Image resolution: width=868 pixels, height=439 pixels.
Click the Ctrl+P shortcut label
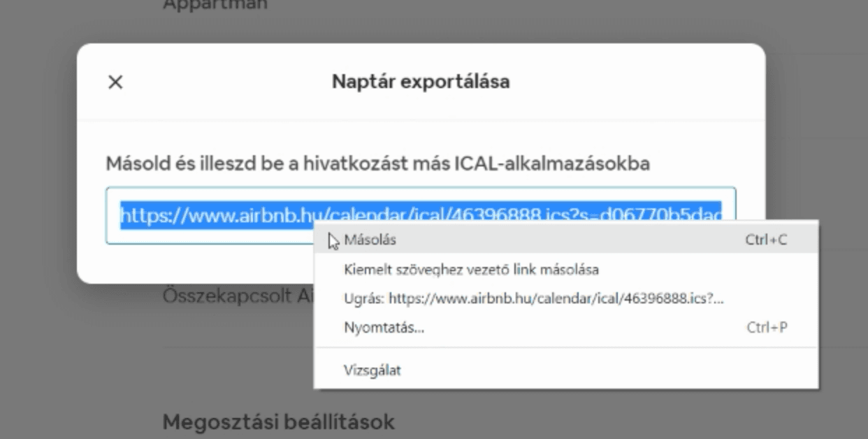(767, 327)
